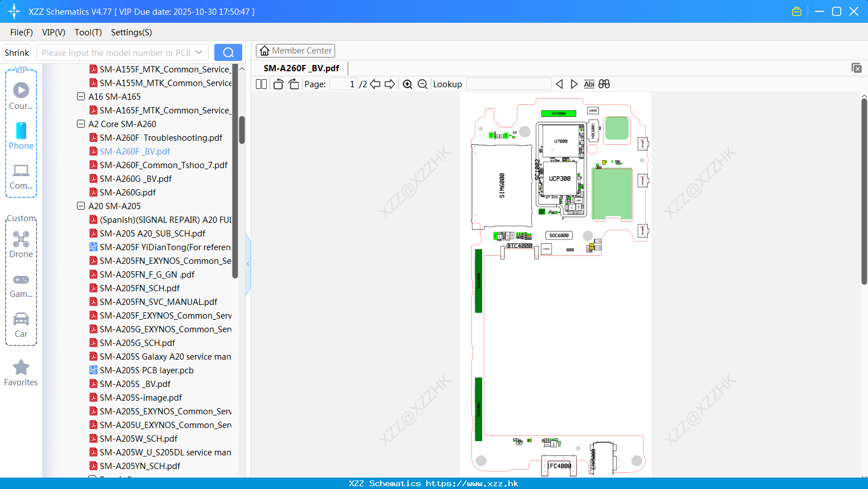Zoom out of the board view
Screen dimensions: 868x489
point(422,84)
